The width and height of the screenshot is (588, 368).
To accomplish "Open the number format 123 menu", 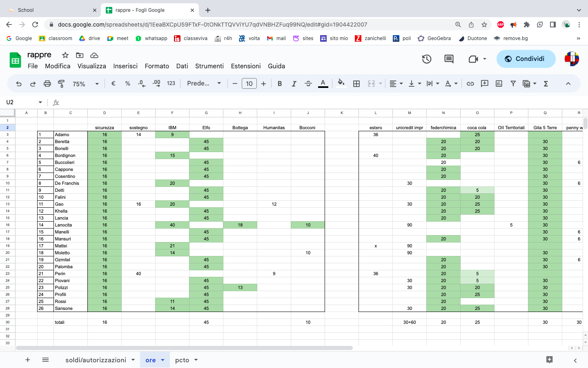I will 171,83.
